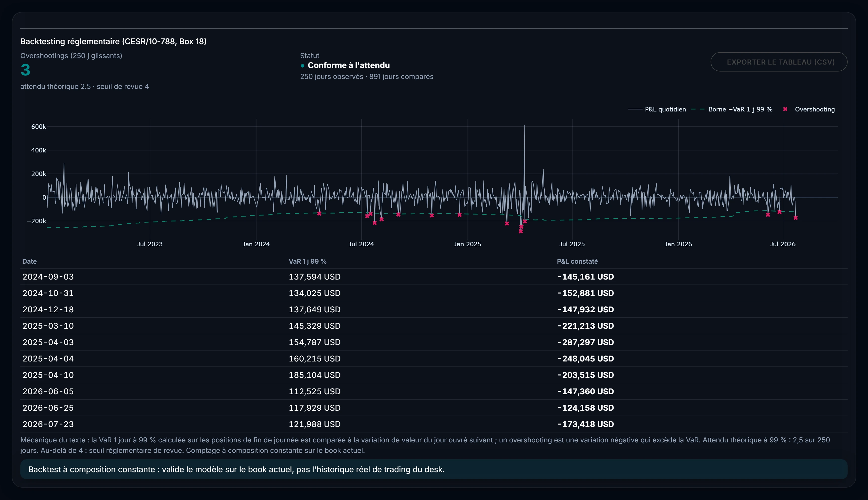
Task: Click the VaR 1 j 99 % column header
Action: pyautogui.click(x=307, y=261)
